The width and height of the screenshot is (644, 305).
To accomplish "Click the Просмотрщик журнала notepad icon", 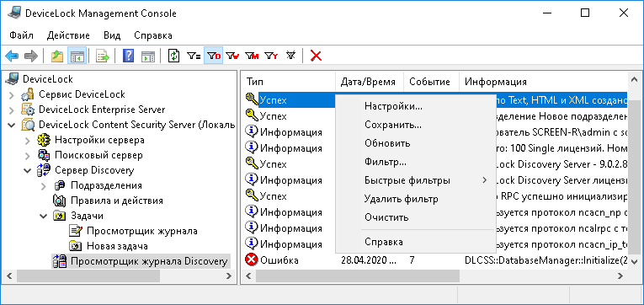I will [x=76, y=231].
